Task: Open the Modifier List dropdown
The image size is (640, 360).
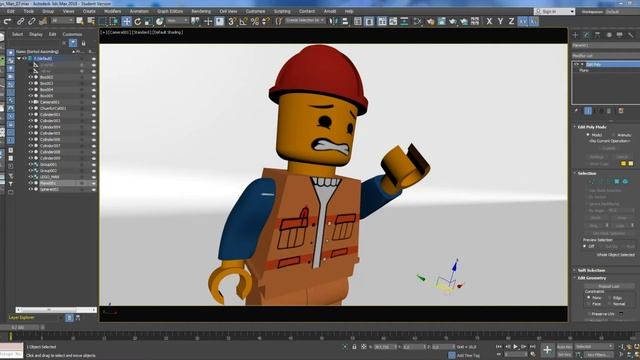Action: click(606, 56)
